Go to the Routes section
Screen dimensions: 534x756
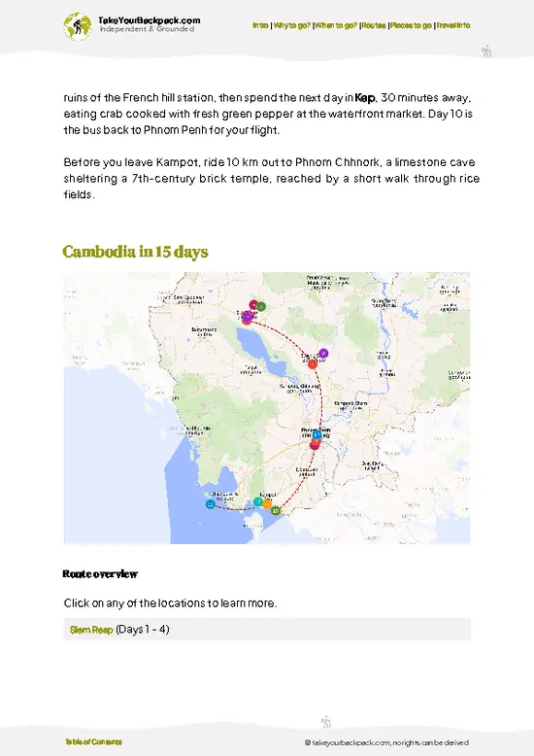[374, 25]
